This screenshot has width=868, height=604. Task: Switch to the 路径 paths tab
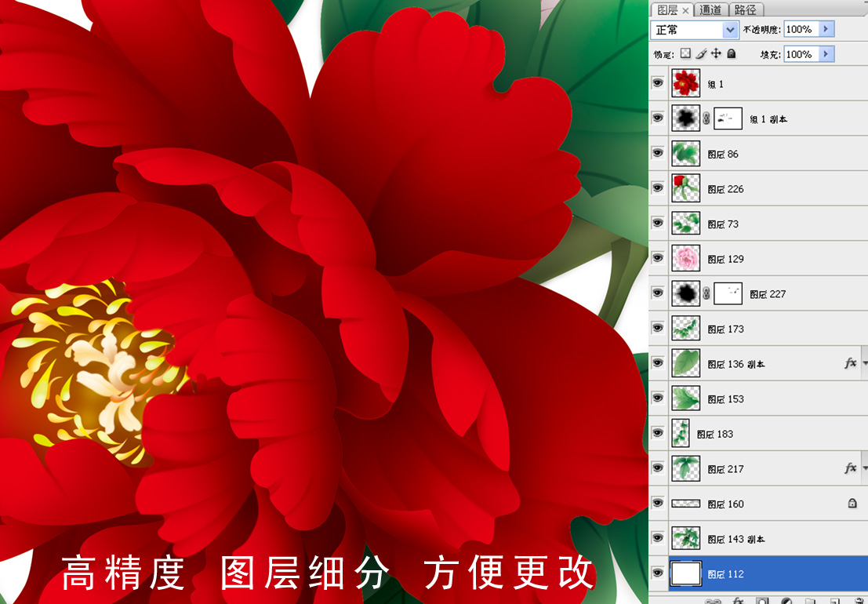745,10
